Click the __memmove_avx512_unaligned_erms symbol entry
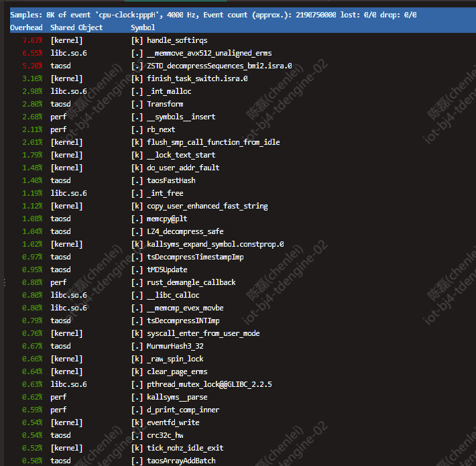476x466 pixels. point(209,53)
